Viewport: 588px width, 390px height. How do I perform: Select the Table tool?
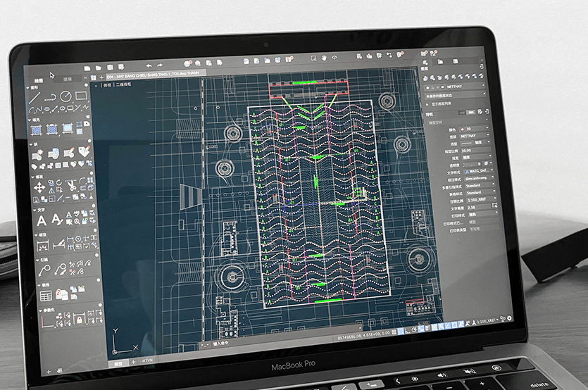[46, 296]
